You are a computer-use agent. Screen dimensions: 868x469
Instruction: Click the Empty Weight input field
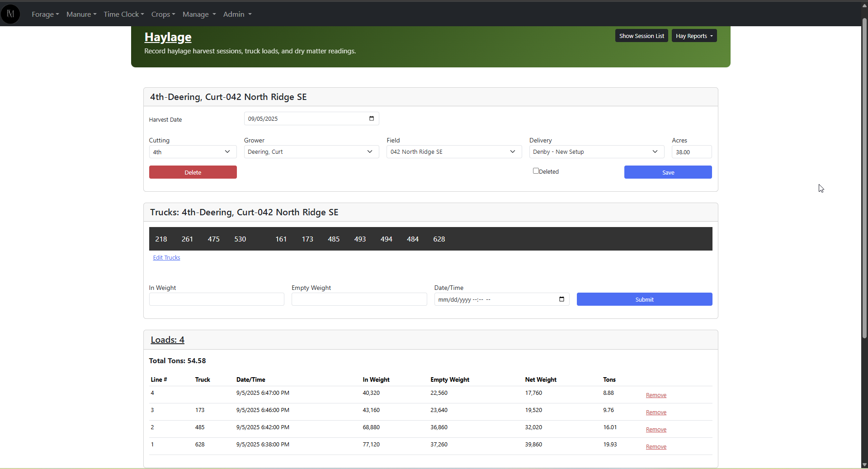tap(359, 299)
